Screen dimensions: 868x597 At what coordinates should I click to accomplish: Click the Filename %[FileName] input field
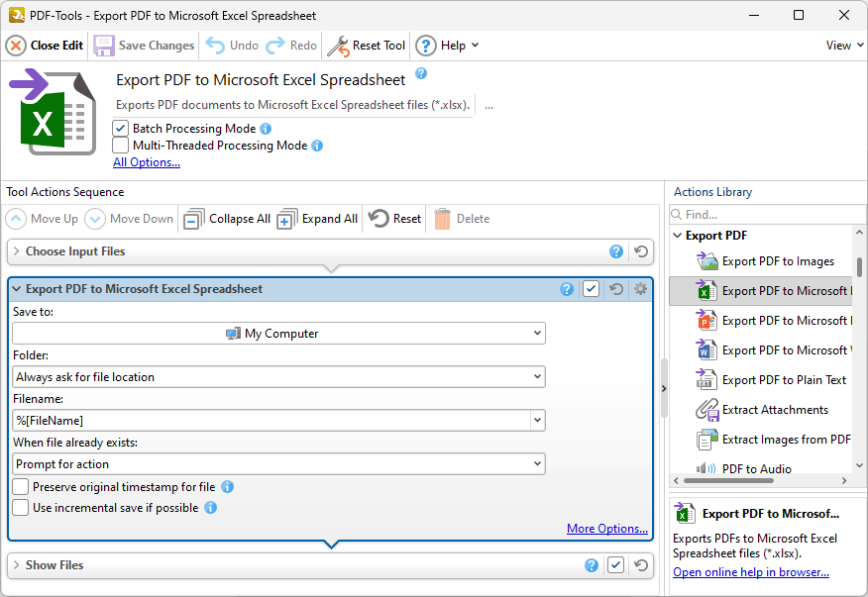click(x=271, y=421)
